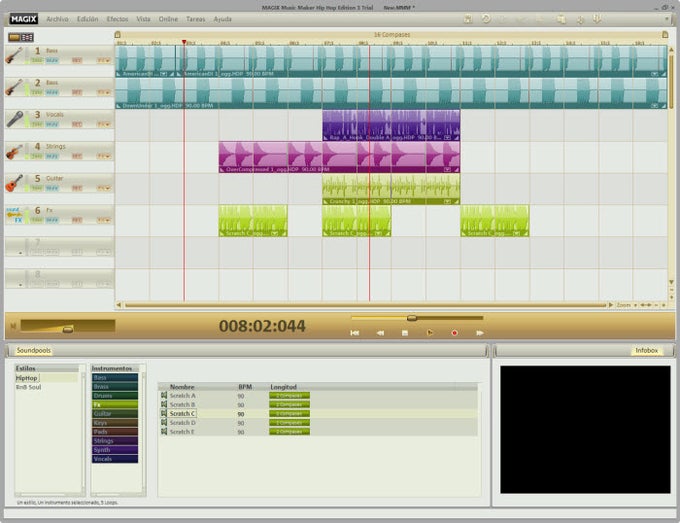Image resolution: width=680 pixels, height=523 pixels.
Task: Click the Bass guitar icon on track 1
Action: point(14,55)
